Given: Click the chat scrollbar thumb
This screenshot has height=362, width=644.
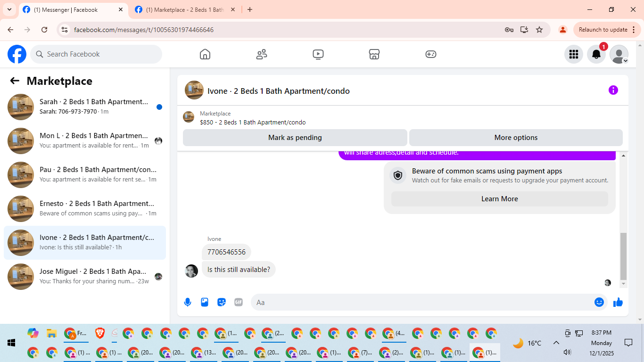Looking at the screenshot, I should [x=624, y=256].
